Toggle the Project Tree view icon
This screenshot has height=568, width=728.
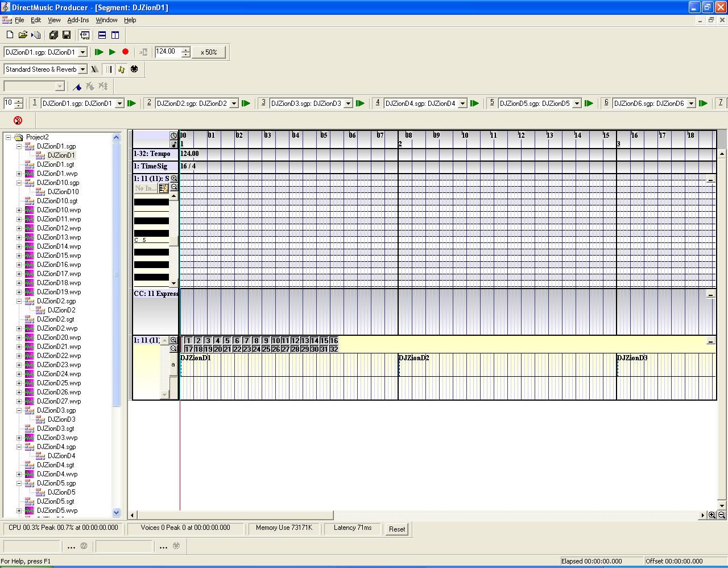pyautogui.click(x=85, y=35)
